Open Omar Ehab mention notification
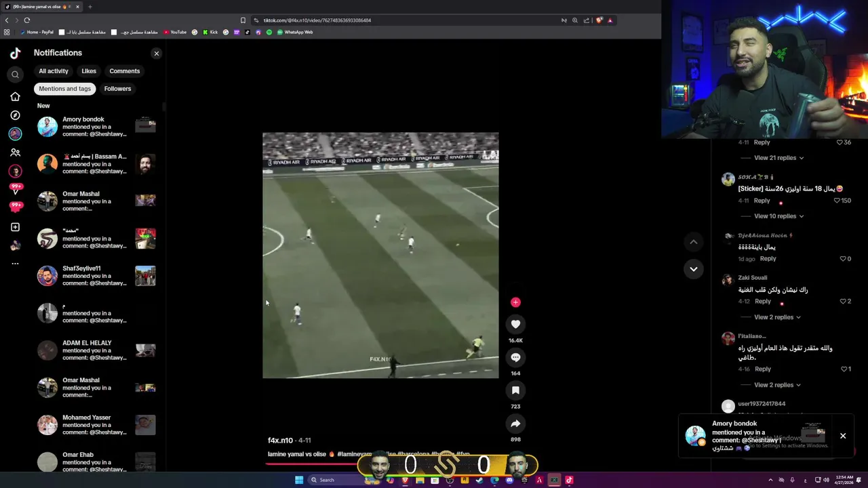Image resolution: width=868 pixels, height=488 pixels. click(x=96, y=462)
